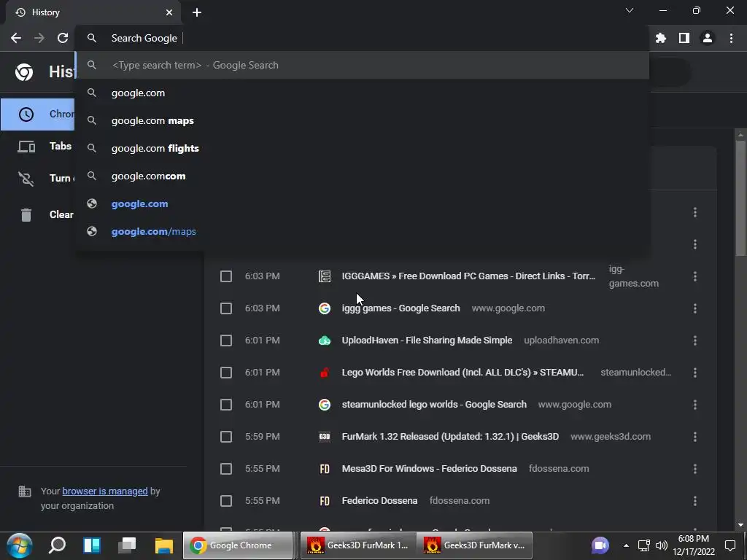This screenshot has height=560, width=747.
Task: Open the tab search chevron
Action: tap(630, 10)
